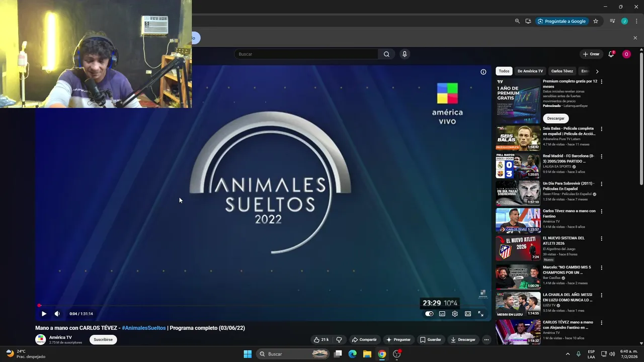Like the video with 21 k
Image resolution: width=644 pixels, height=362 pixels.
321,339
